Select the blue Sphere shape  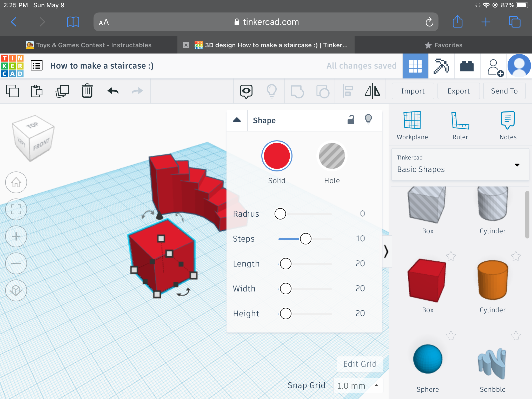(428, 359)
